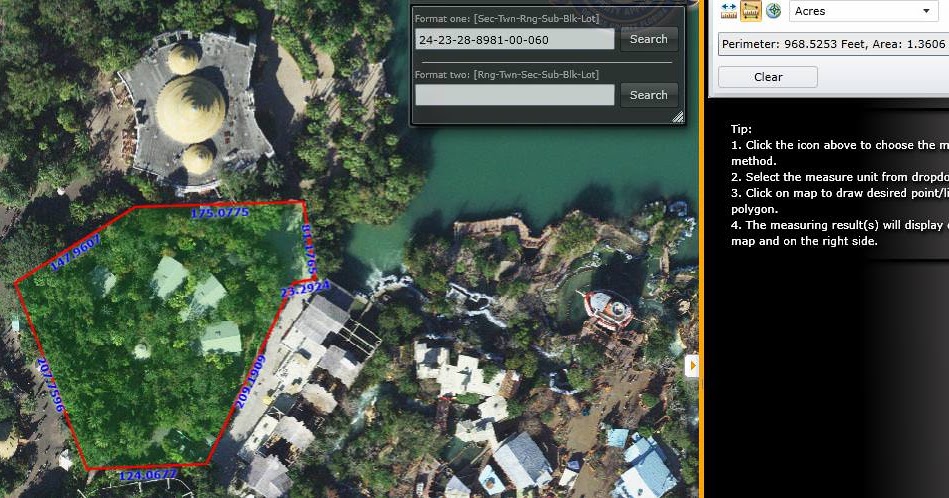949x498 pixels.
Task: Focus the empty Format two input field
Action: tap(514, 95)
